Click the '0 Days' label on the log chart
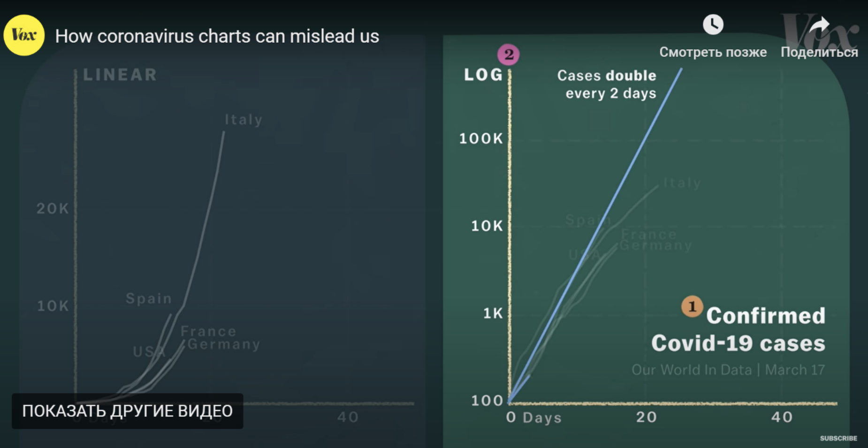 click(x=533, y=417)
